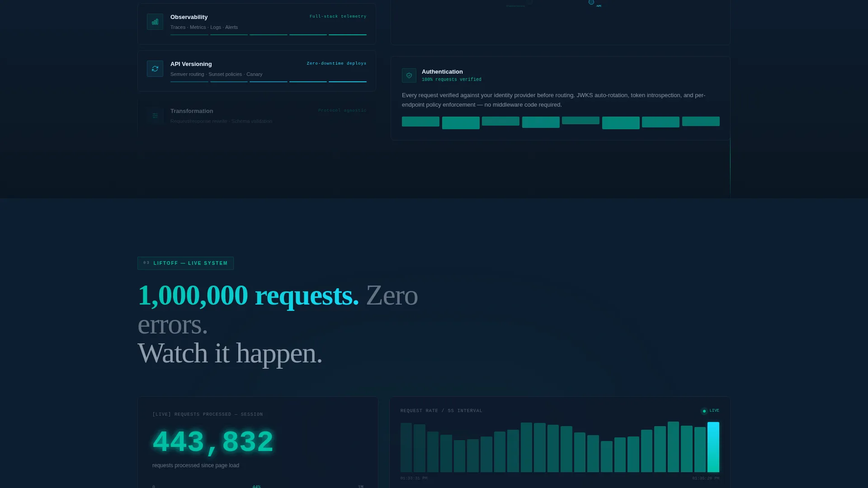868x488 pixels.
Task: Click the "Full-stack telemetry" tag
Action: coord(338,16)
